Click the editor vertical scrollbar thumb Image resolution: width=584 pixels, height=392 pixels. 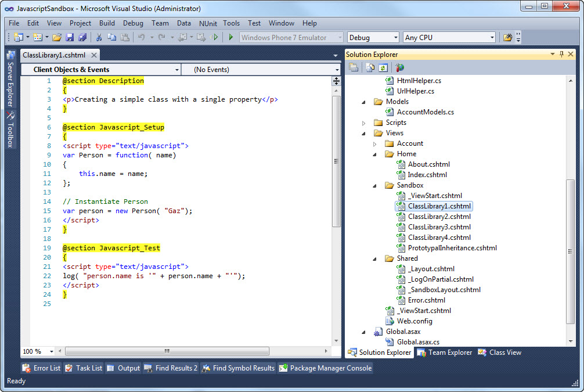(x=336, y=161)
